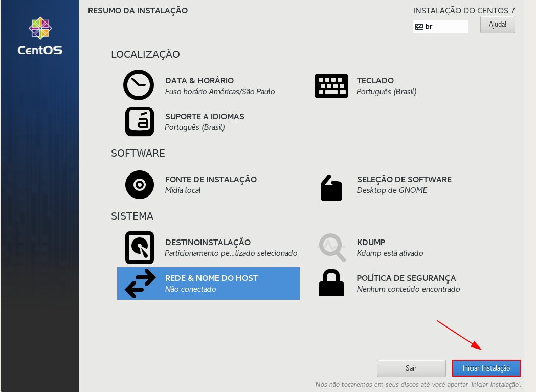Click the disk warning note at the bottom

[x=418, y=385]
